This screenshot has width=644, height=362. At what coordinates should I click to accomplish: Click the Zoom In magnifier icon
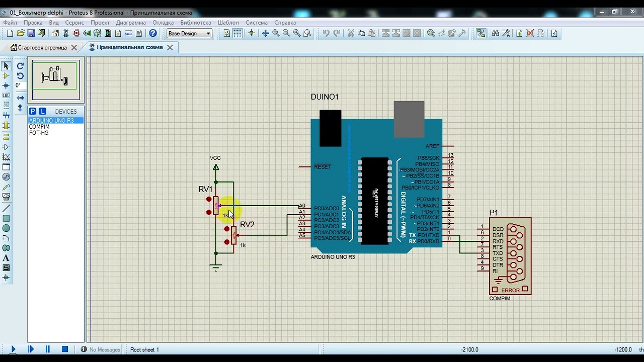click(x=276, y=33)
